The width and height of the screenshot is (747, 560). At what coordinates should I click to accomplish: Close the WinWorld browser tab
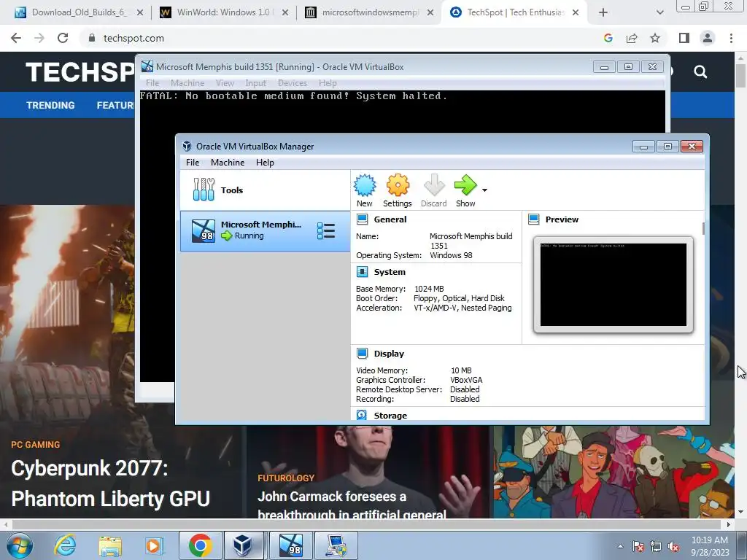pyautogui.click(x=285, y=12)
